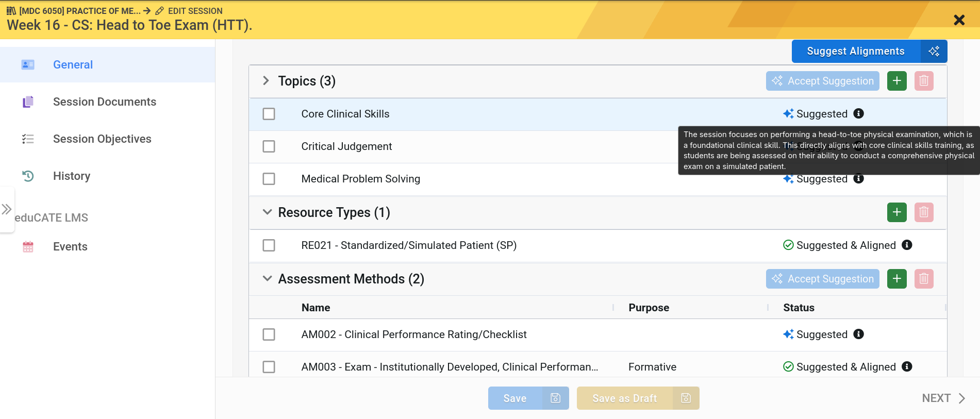Click the pencil Edit Session icon
Image resolution: width=980 pixels, height=419 pixels.
(x=160, y=11)
